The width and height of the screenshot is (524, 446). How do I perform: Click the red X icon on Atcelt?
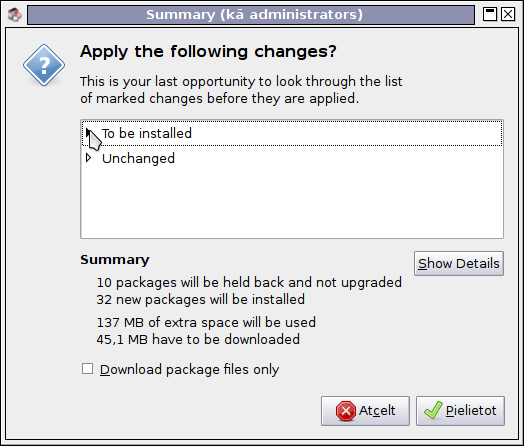(346, 411)
